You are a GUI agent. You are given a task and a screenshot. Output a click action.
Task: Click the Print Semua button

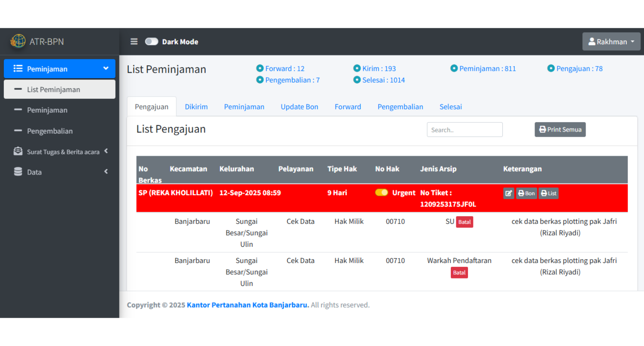[560, 129]
